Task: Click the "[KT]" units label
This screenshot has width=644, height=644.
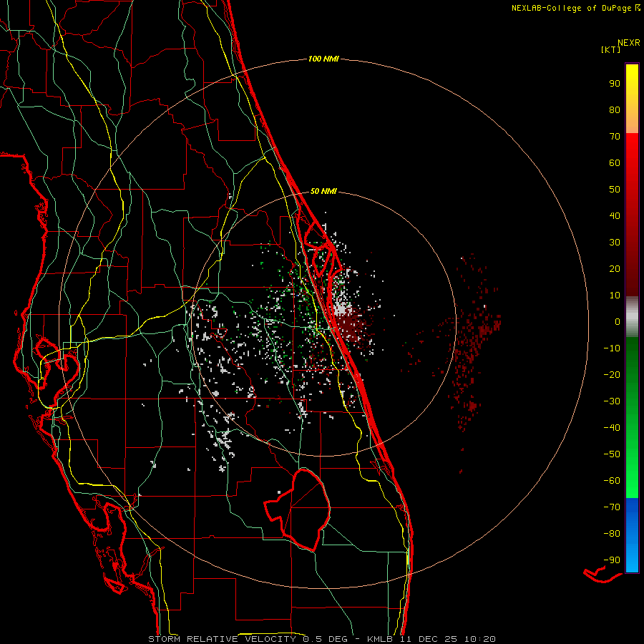Action: point(611,50)
